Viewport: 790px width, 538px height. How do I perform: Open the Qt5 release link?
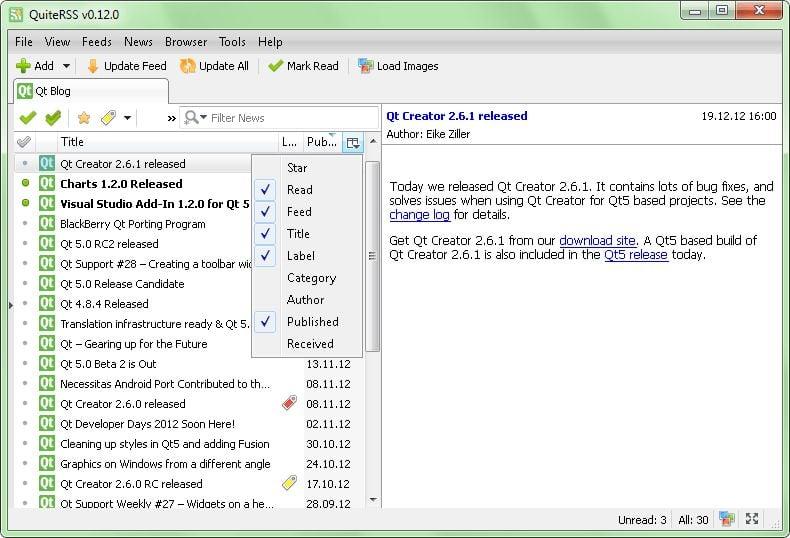pyautogui.click(x=635, y=255)
